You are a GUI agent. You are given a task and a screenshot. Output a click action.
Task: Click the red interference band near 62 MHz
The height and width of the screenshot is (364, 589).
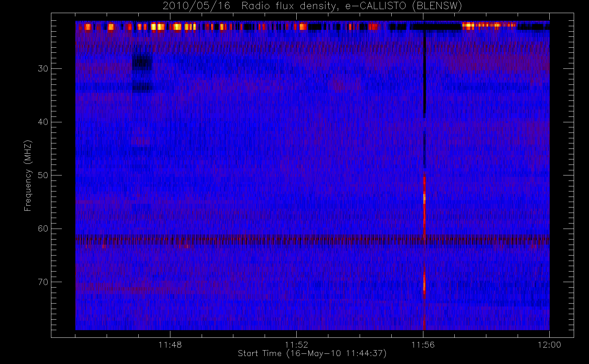312,240
